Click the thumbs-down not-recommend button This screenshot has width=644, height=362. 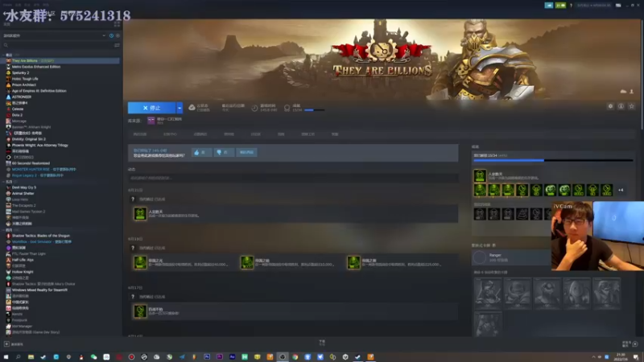click(x=224, y=152)
